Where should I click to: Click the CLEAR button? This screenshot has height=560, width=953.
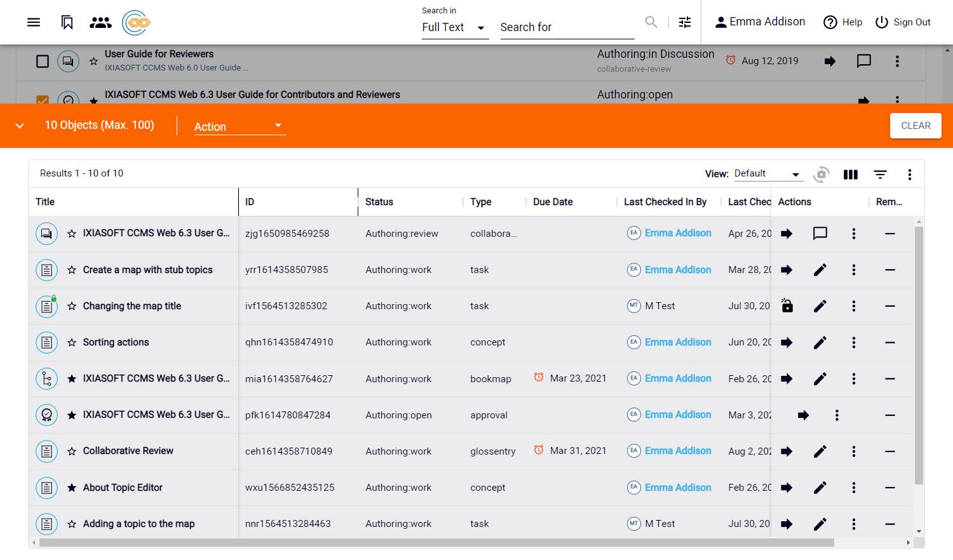coord(916,126)
